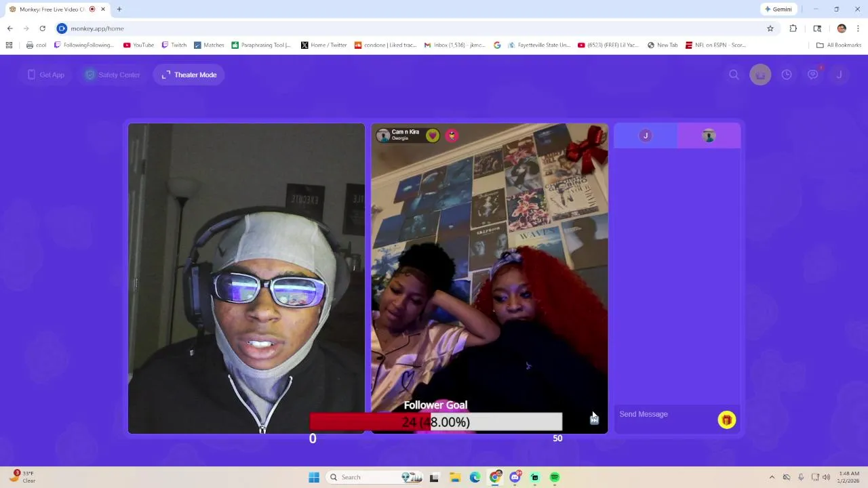
Task: Open the chat messages icon with notification
Action: [813, 75]
